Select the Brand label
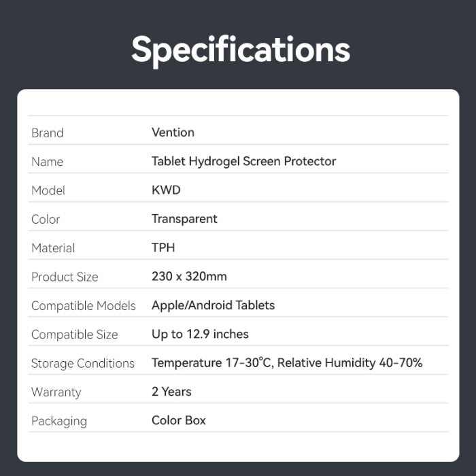The height and width of the screenshot is (476, 476). click(48, 133)
